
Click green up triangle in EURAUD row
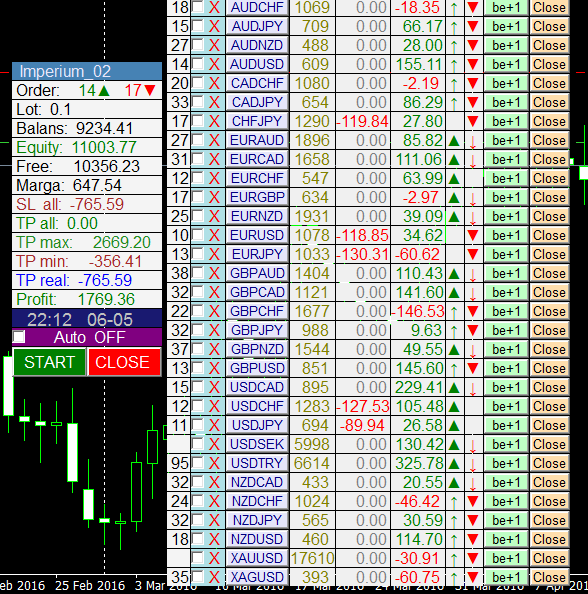tap(454, 141)
